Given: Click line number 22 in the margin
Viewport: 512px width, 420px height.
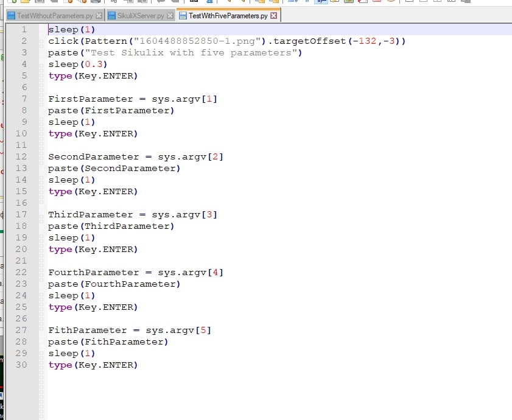Looking at the screenshot, I should [x=21, y=272].
